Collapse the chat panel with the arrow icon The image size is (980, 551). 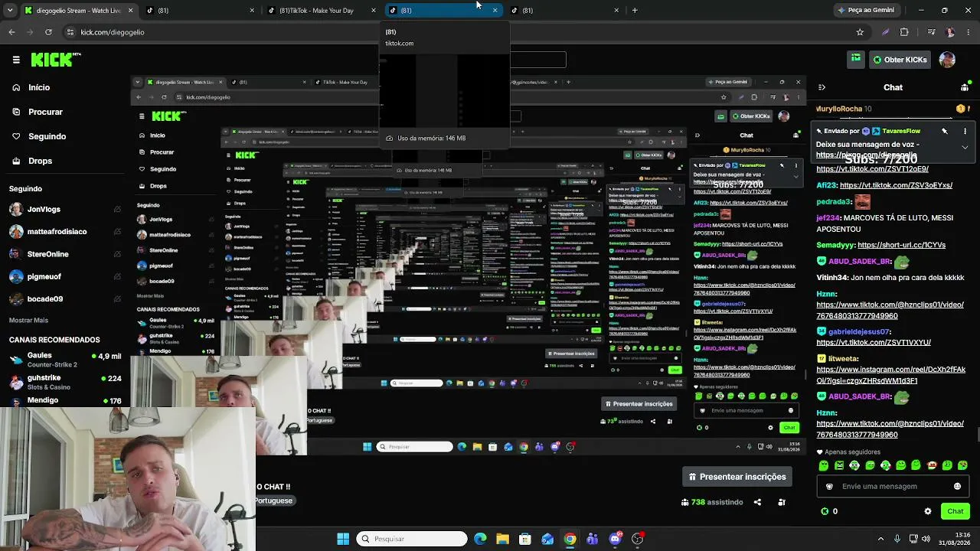[822, 87]
